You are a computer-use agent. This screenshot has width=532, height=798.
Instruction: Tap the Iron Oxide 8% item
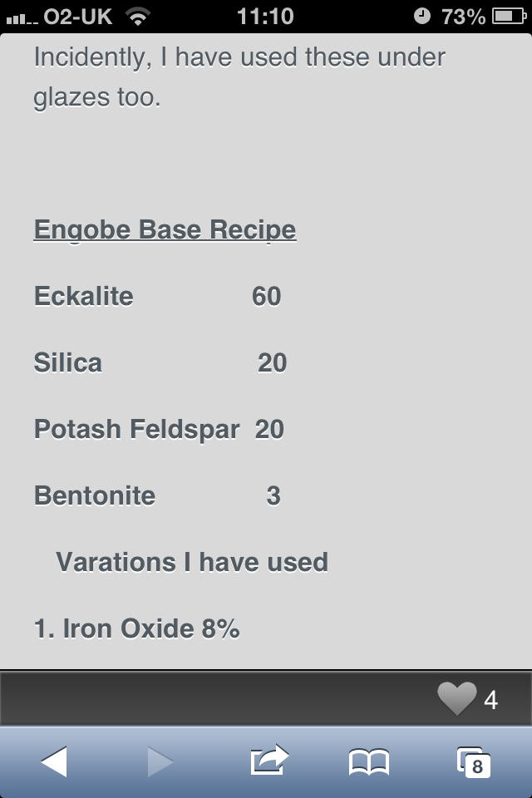tap(136, 628)
